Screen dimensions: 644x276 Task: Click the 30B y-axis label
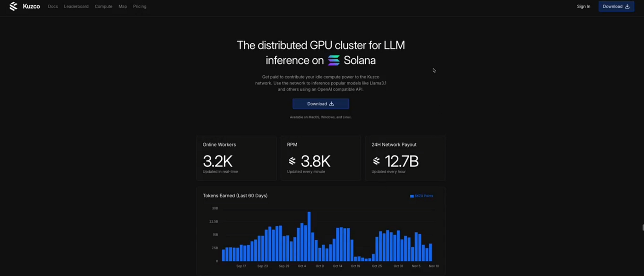[215, 208]
